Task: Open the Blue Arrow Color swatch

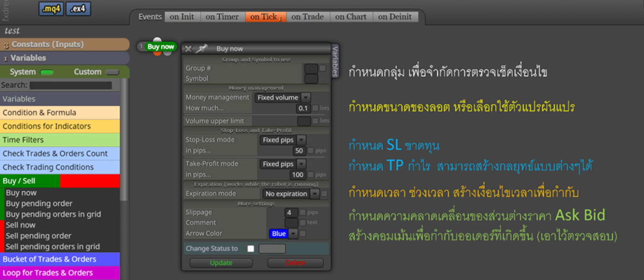Action: coord(278,234)
